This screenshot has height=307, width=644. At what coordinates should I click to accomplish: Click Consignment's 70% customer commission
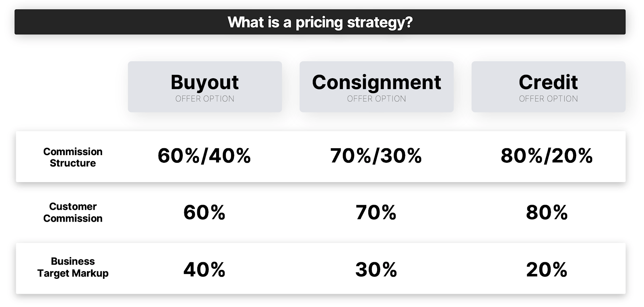pos(376,212)
